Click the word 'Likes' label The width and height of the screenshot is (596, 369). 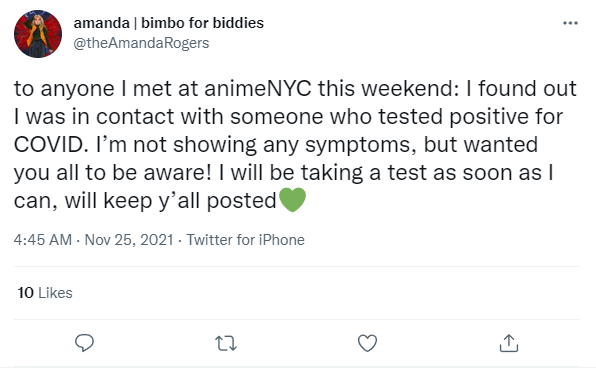click(55, 293)
